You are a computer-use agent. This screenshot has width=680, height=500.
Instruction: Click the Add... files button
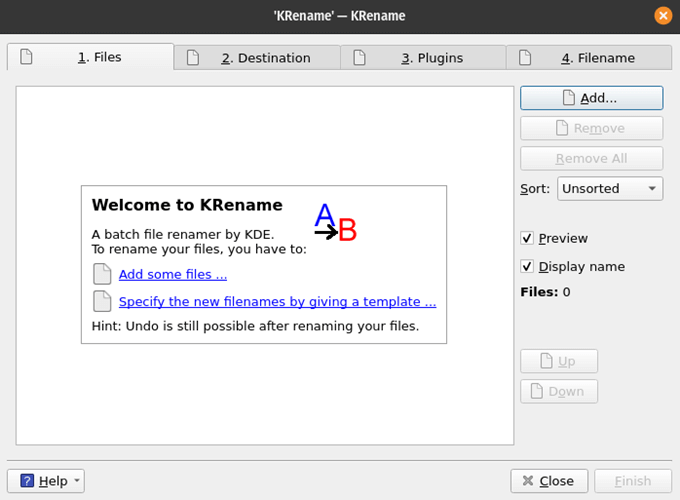point(592,98)
